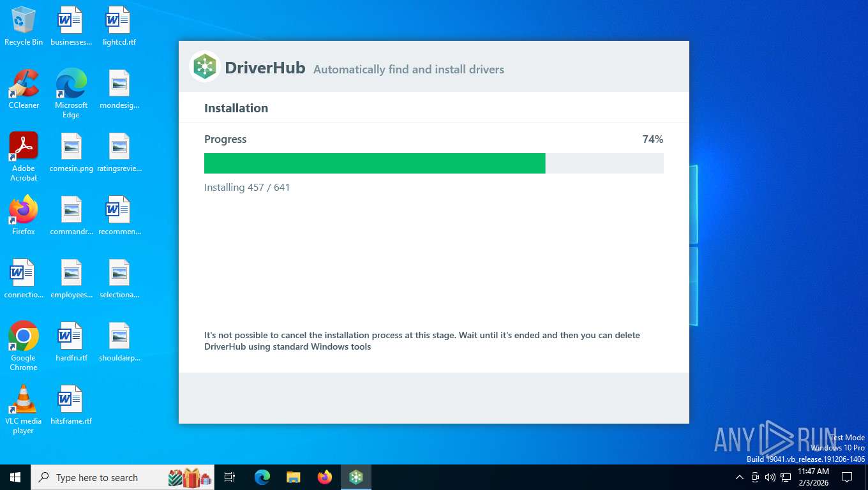Select the commandr image file on the desktop
Screen dimensions: 868x490
click(71, 216)
